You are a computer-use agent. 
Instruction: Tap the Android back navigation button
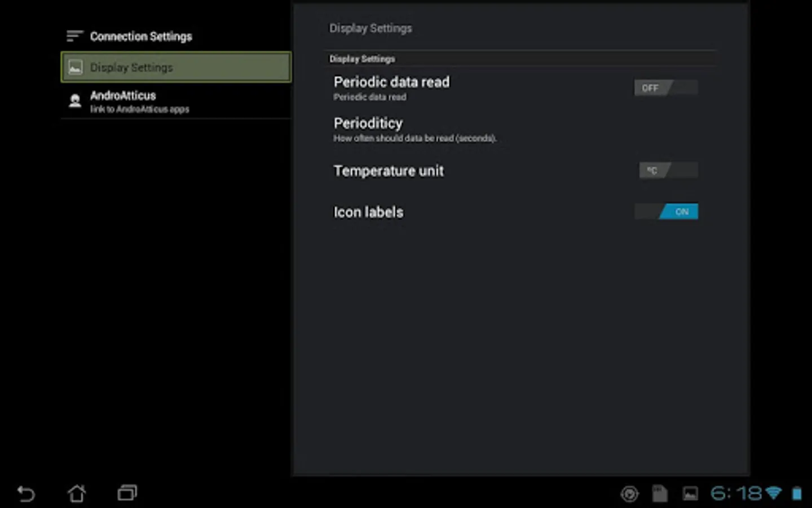pos(26,493)
